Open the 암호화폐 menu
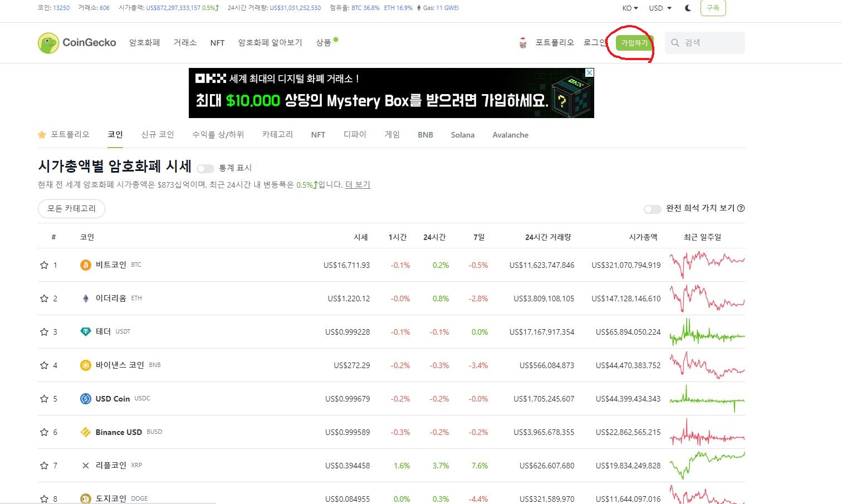 tap(144, 43)
